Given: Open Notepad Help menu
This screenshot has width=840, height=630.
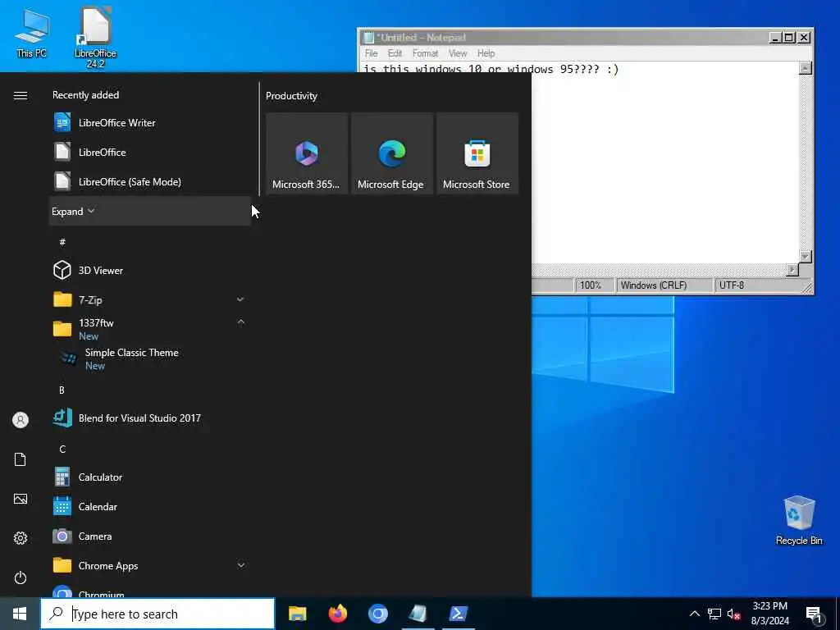Looking at the screenshot, I should pyautogui.click(x=486, y=53).
